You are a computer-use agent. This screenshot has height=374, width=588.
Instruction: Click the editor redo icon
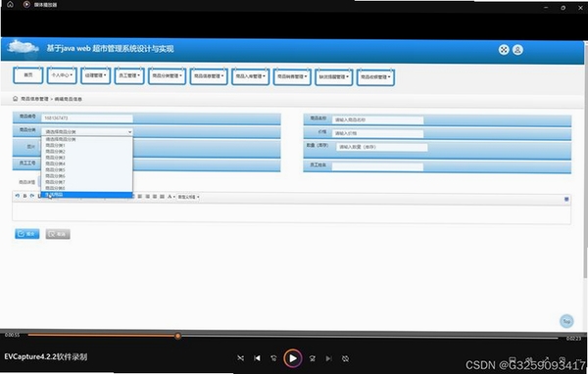coord(32,196)
